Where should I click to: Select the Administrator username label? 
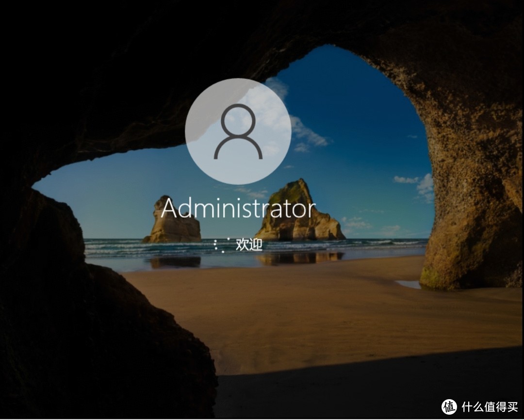(238, 209)
